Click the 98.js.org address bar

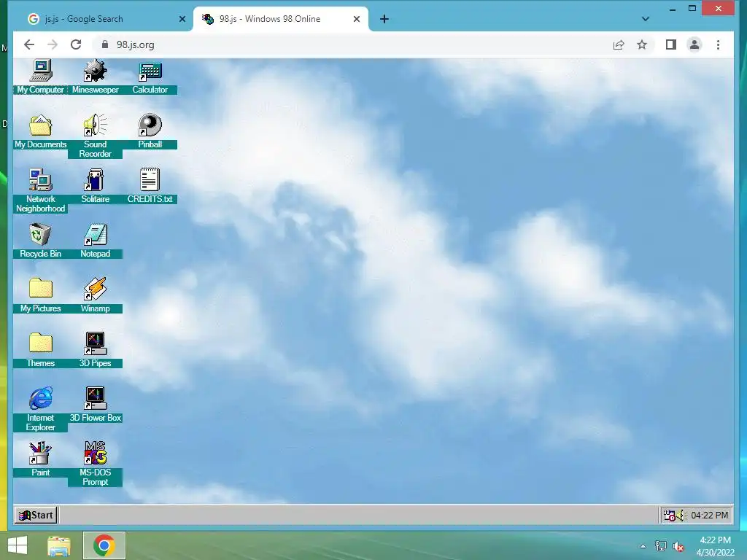point(352,44)
